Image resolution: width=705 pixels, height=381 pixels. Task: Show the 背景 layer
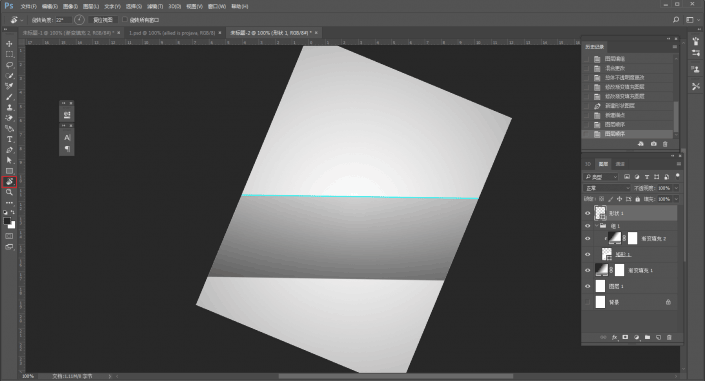click(588, 302)
